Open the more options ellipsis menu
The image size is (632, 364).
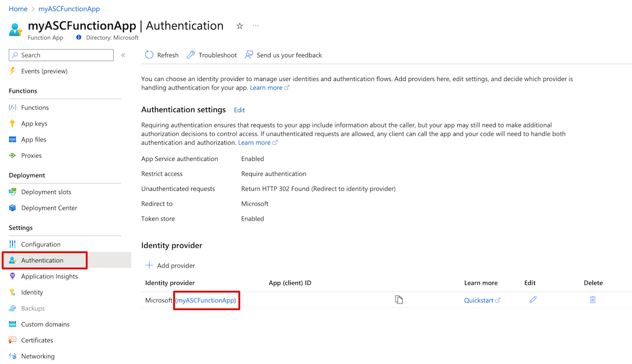(256, 26)
